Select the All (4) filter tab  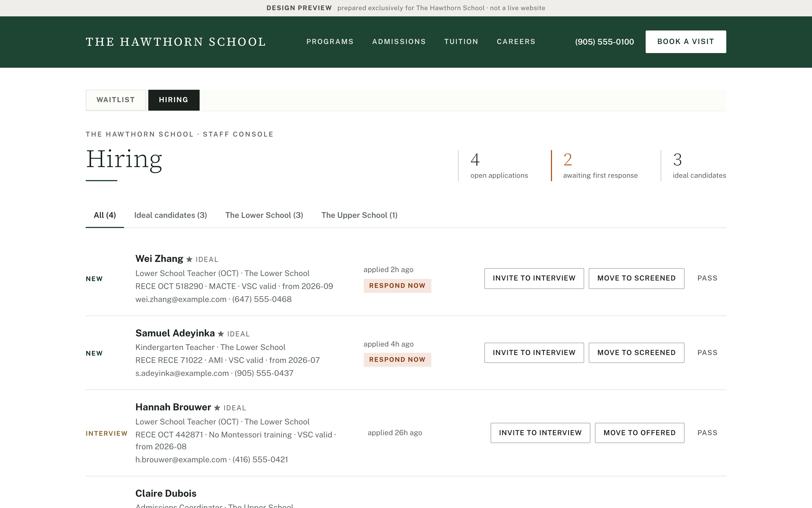coord(105,215)
